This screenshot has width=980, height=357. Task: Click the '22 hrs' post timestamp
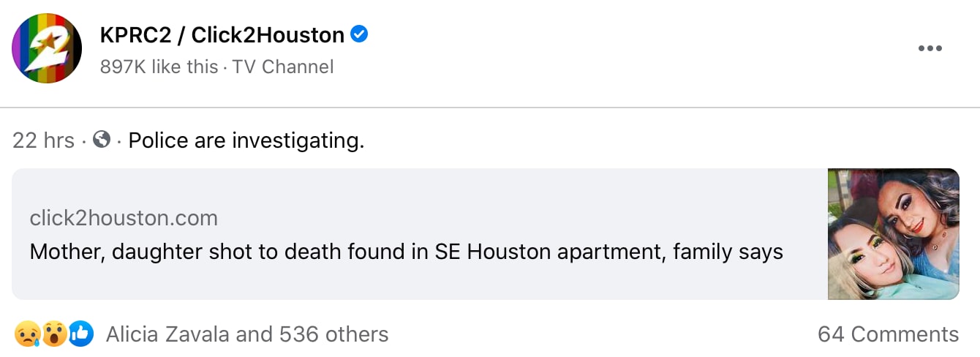43,140
